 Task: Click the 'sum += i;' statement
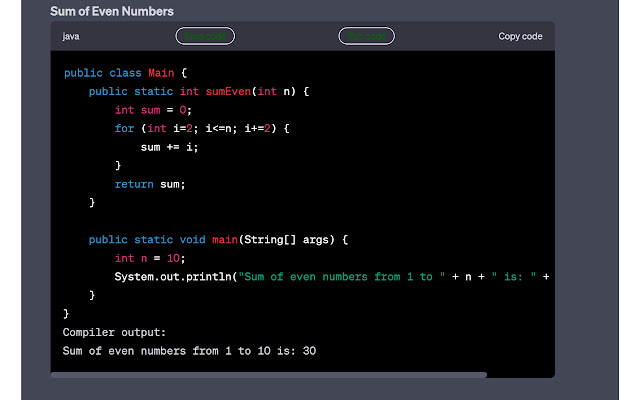pyautogui.click(x=169, y=147)
